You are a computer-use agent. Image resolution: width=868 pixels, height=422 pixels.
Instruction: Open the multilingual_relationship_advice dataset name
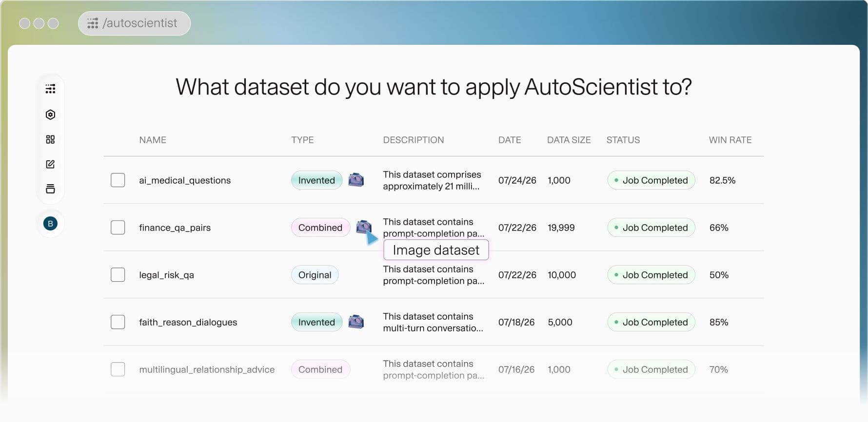[x=207, y=369]
